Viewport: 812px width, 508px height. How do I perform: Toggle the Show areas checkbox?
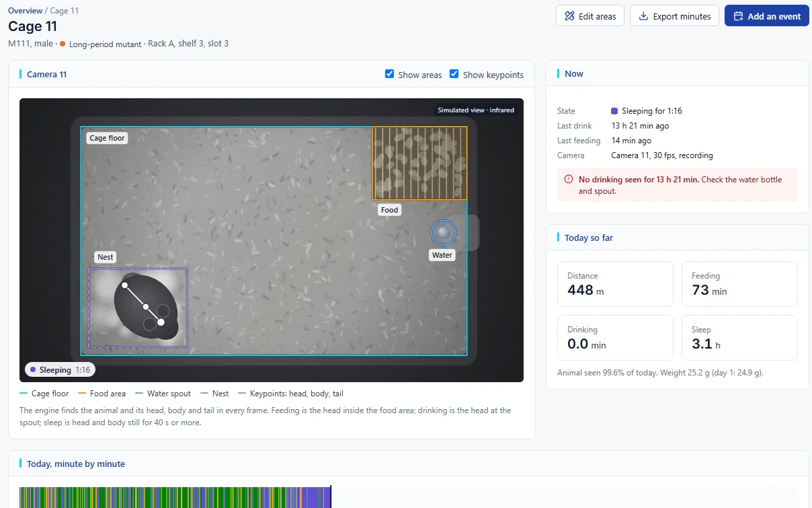click(389, 74)
